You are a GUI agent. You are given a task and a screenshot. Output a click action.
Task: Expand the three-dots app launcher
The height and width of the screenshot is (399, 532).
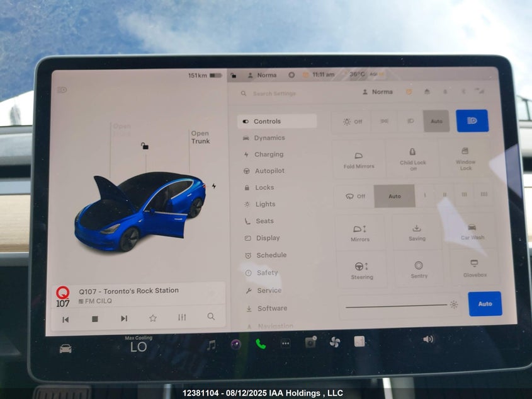[285, 344]
